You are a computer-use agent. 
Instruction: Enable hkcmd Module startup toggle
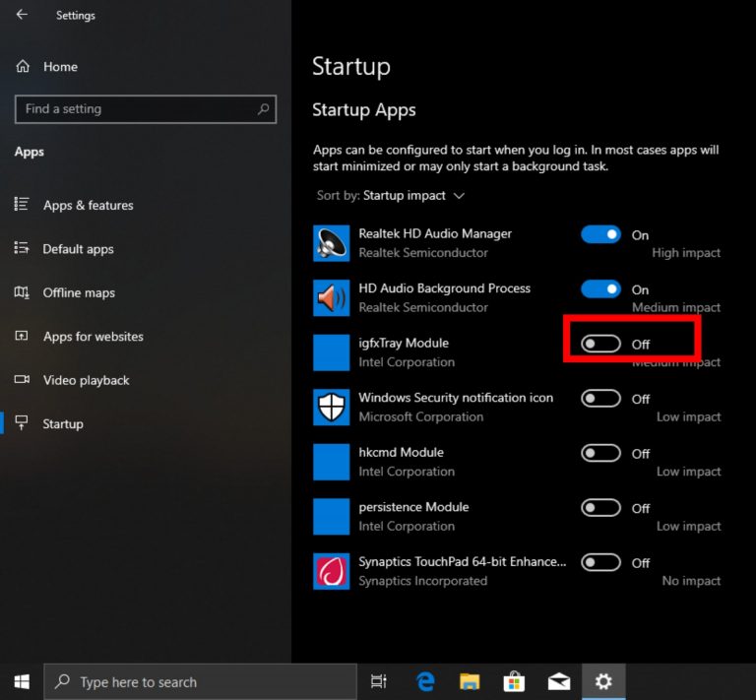tap(600, 453)
